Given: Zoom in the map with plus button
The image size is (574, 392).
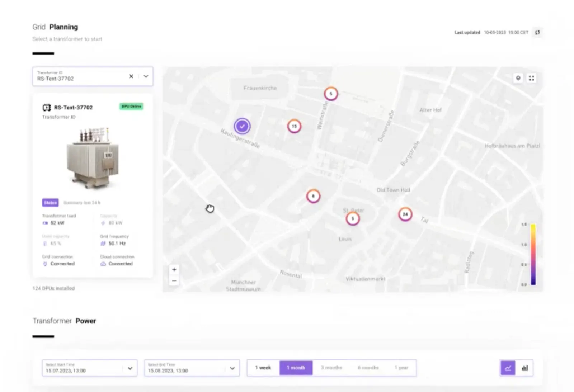Looking at the screenshot, I should 174,270.
